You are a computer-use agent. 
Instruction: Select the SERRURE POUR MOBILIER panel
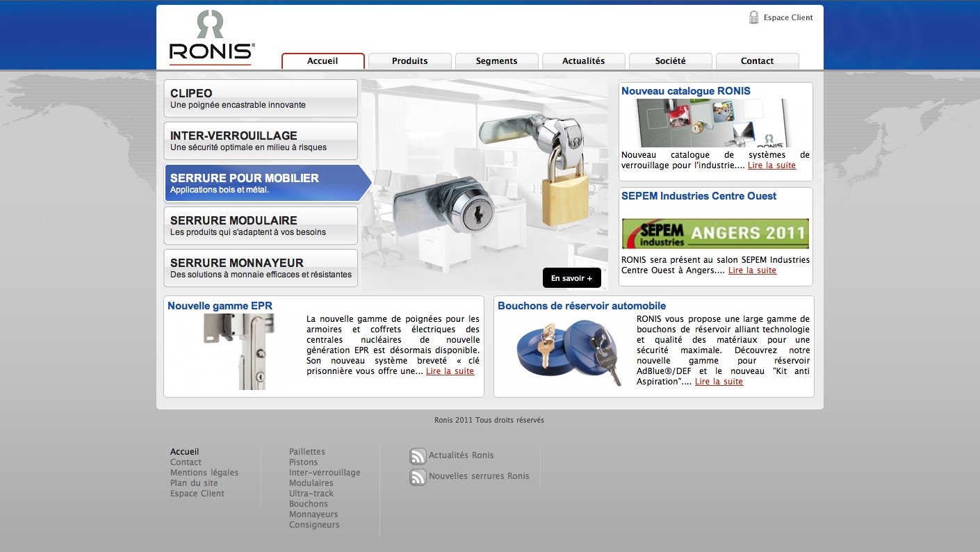(268, 183)
